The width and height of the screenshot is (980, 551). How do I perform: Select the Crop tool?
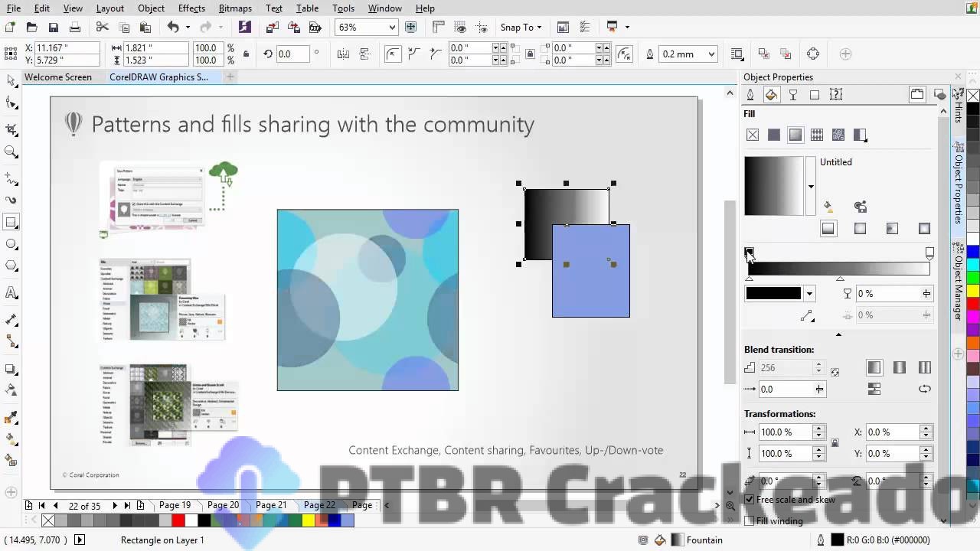click(11, 129)
